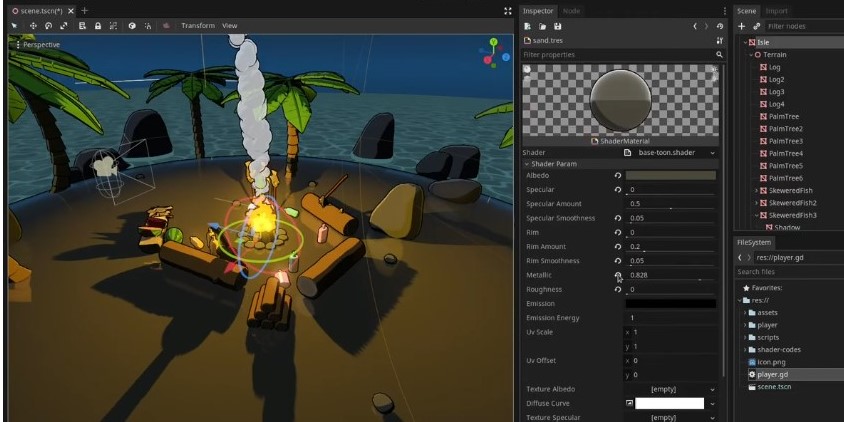The width and height of the screenshot is (844, 422).
Task: Switch to the Node tab
Action: coord(571,11)
